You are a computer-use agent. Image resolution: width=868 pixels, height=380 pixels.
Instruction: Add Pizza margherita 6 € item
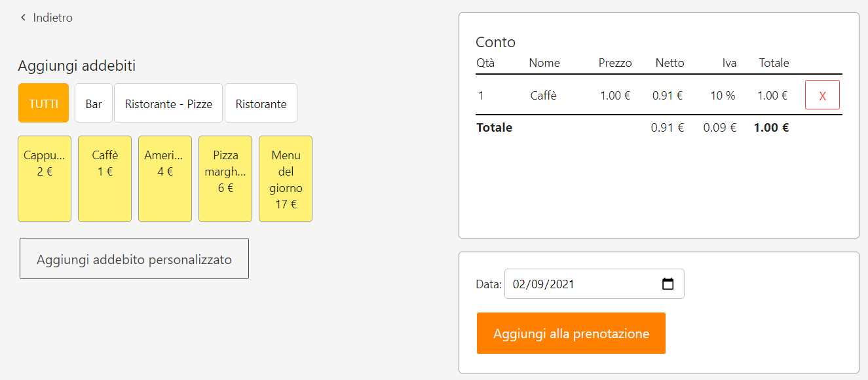[225, 179]
